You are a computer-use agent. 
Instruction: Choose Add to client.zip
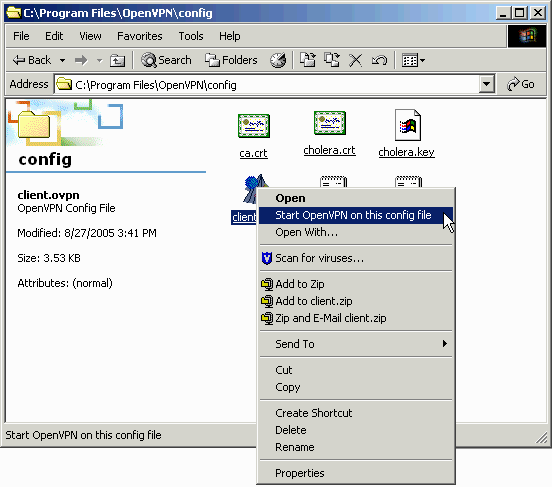(x=356, y=301)
